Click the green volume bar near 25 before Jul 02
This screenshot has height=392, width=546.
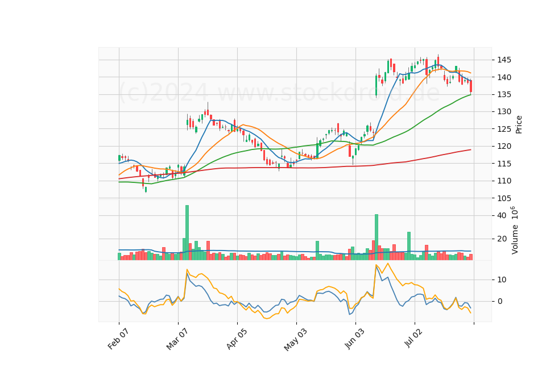point(409,246)
